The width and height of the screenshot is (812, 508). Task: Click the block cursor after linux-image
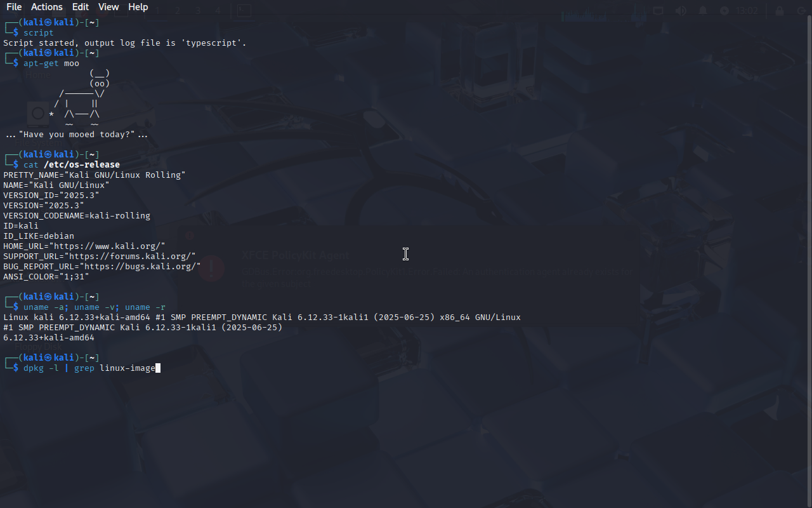pyautogui.click(x=158, y=368)
